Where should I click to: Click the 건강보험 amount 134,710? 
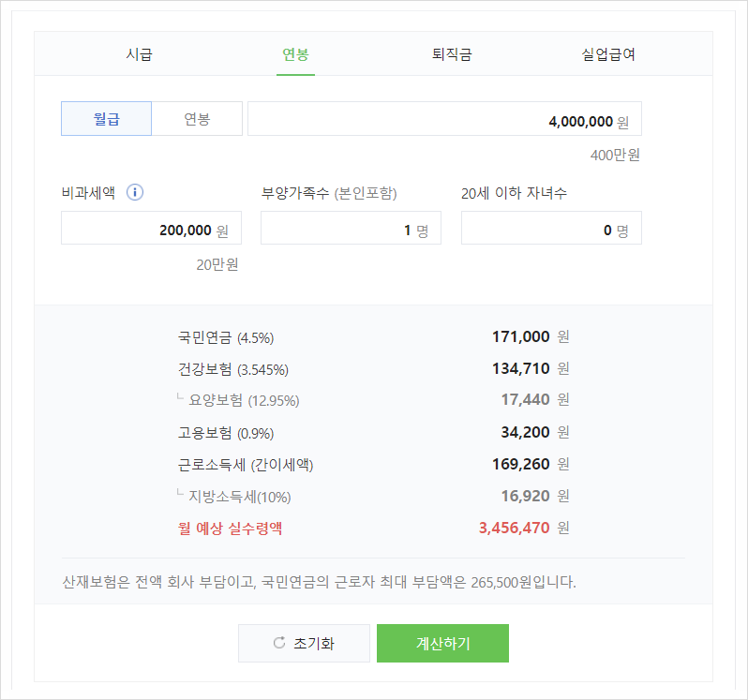[x=520, y=368]
